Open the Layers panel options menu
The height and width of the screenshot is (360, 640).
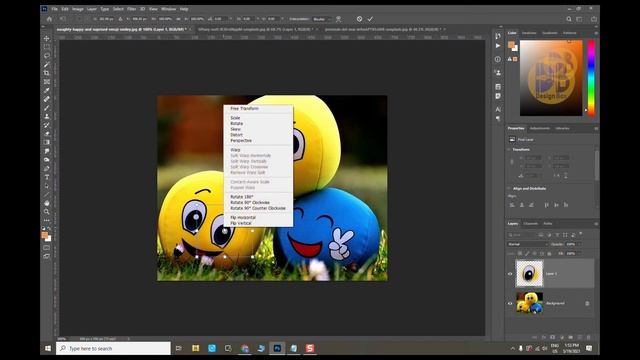pos(596,224)
